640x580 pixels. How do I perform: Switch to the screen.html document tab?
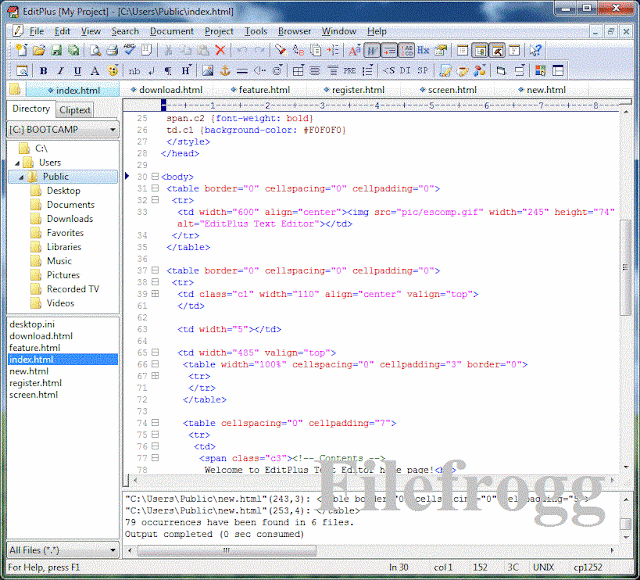pos(448,89)
